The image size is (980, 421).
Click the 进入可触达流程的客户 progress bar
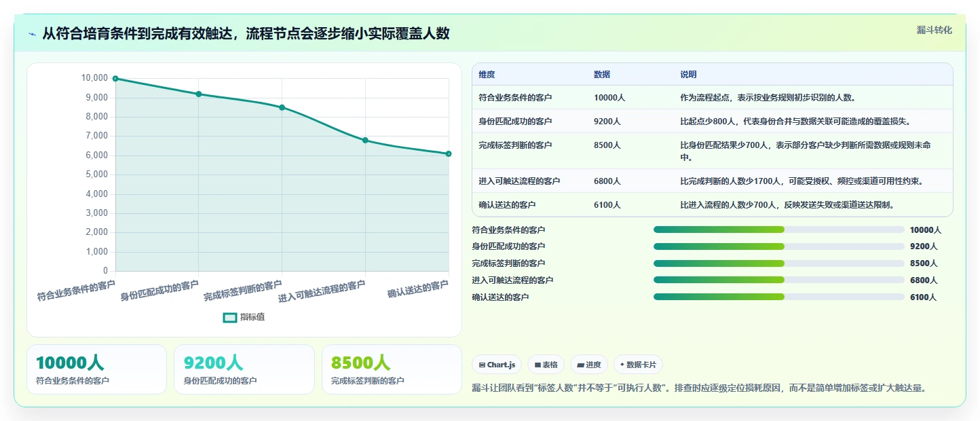coord(779,280)
